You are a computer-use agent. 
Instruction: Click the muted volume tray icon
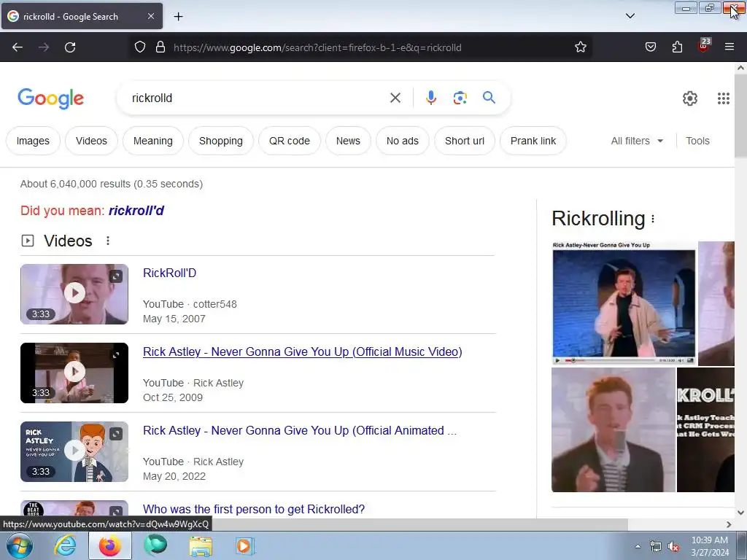[673, 547]
